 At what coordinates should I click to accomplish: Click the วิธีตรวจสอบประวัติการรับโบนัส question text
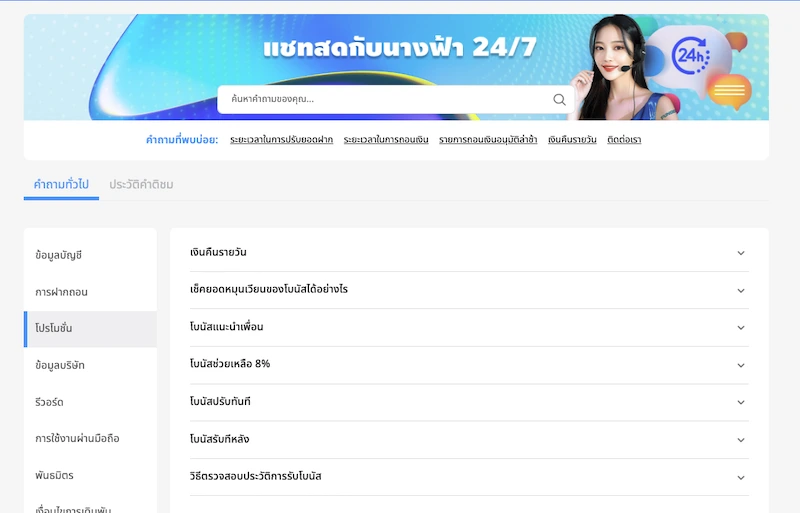tap(256, 476)
